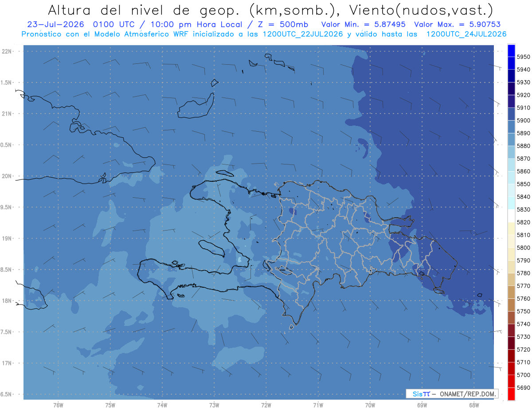532x411 pixels.
Task: Click the '5870' color scale value
Action: (x=524, y=159)
